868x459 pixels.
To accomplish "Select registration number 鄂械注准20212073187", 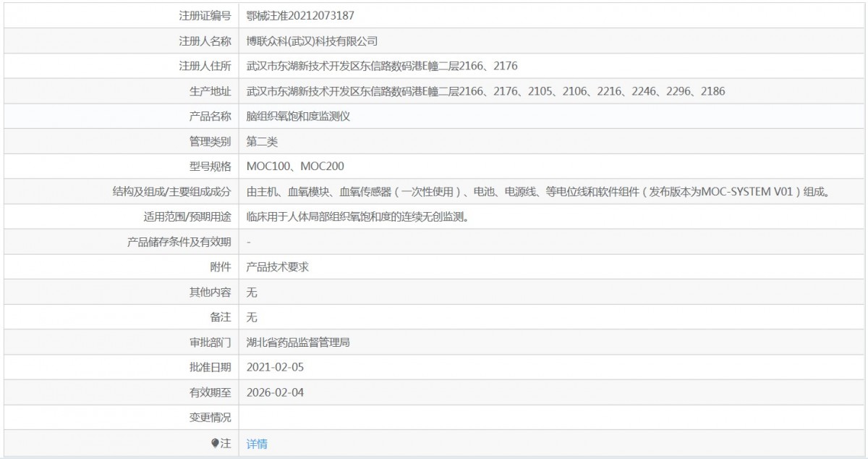I will [300, 15].
